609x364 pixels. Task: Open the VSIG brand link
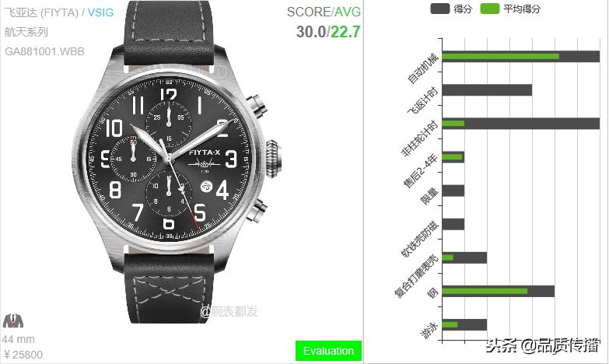(100, 12)
